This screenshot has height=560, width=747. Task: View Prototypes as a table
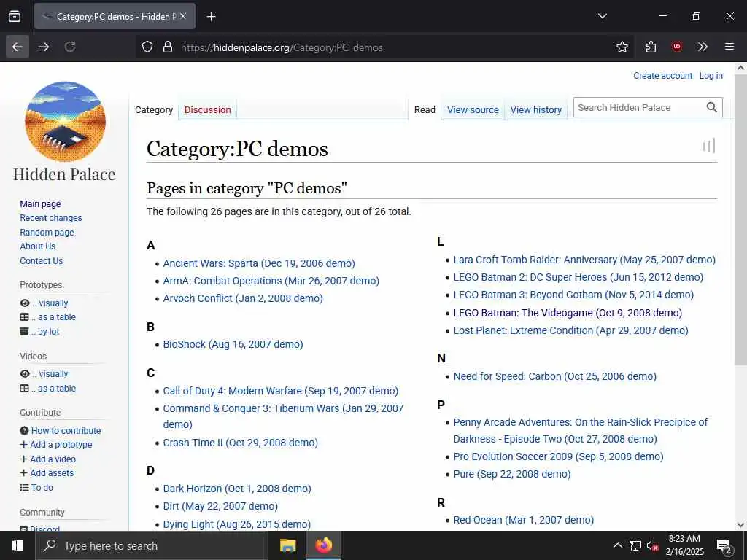pos(48,317)
